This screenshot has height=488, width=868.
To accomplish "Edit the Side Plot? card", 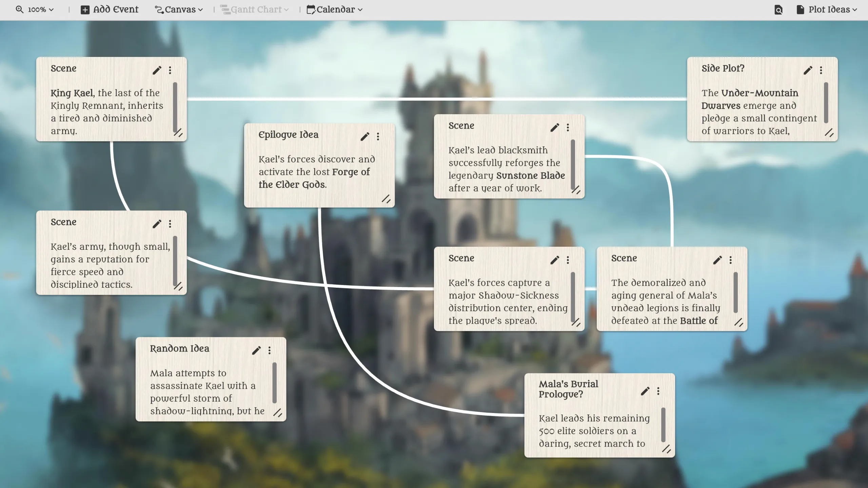I will point(808,70).
